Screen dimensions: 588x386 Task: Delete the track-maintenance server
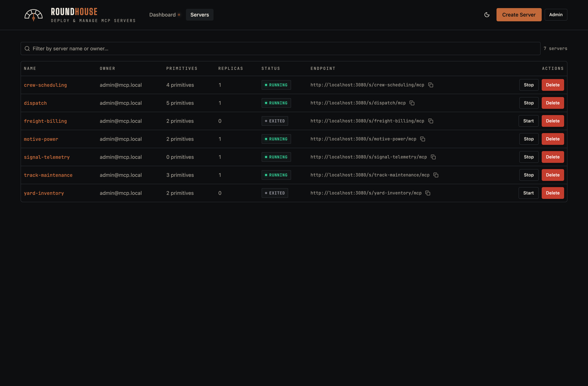click(553, 175)
